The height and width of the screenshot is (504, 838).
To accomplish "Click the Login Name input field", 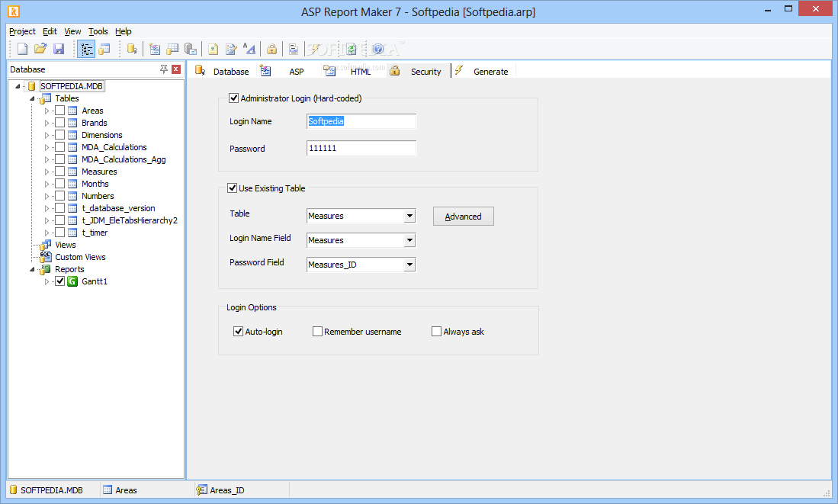I will coord(361,121).
